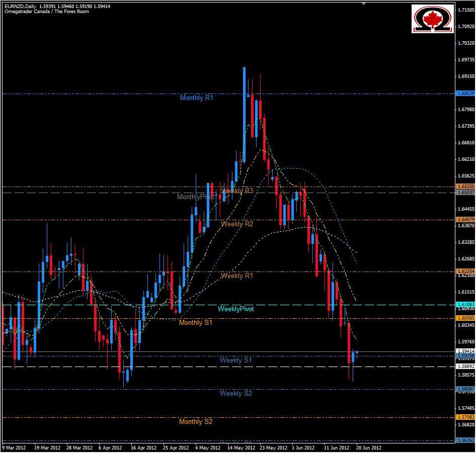Click the 1.56262 price tag at bottom
Viewport: 476px width, 453px height.
tap(465, 440)
